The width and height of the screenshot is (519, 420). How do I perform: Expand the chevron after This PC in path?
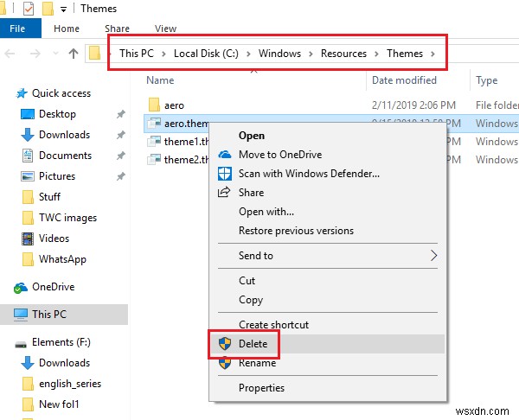(163, 54)
